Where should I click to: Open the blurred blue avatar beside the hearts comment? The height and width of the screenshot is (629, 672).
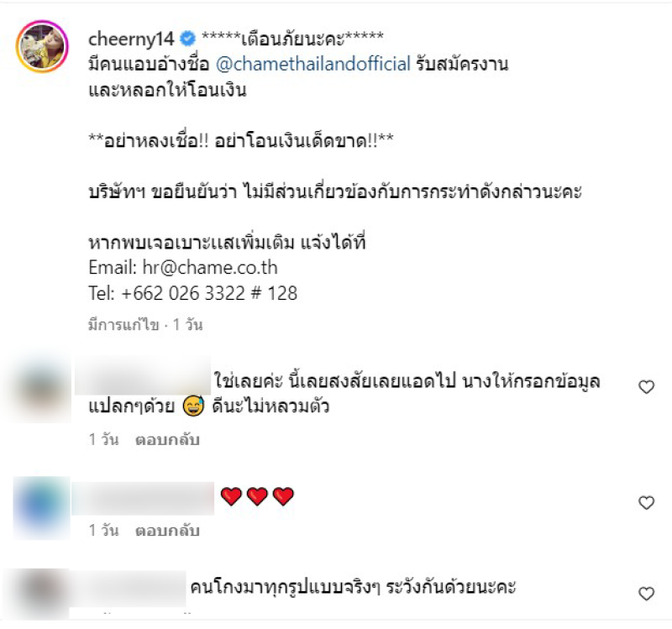41,508
